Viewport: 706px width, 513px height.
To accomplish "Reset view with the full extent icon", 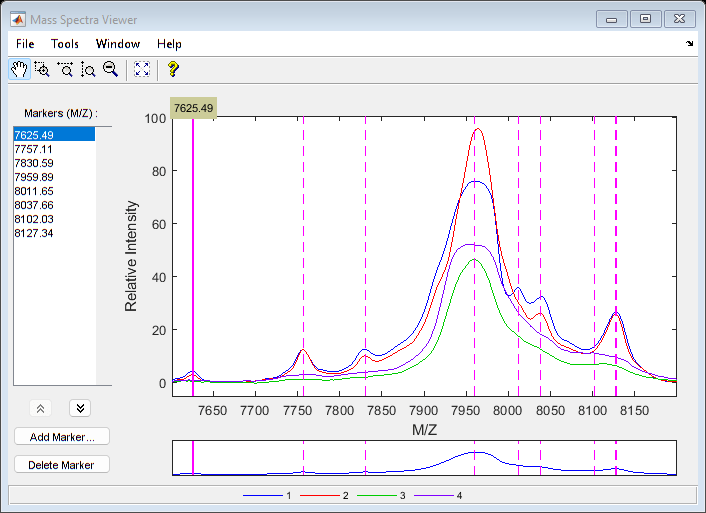I will click(x=141, y=69).
